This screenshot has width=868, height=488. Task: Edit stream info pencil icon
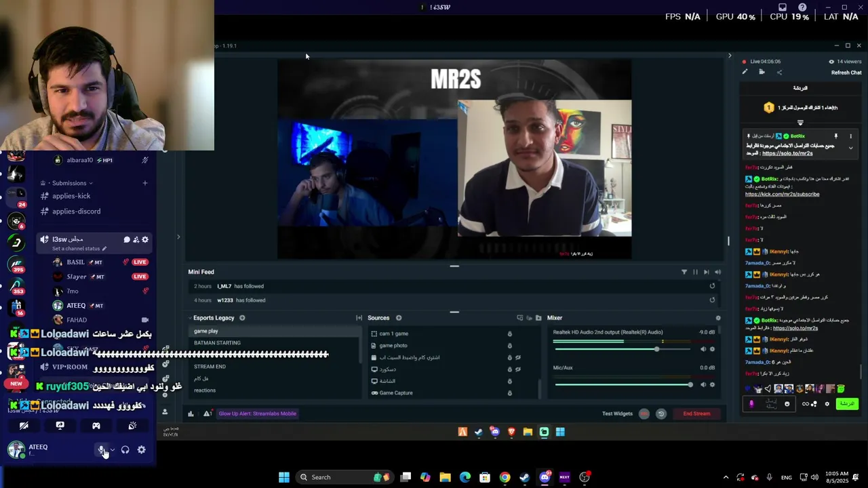pos(745,72)
